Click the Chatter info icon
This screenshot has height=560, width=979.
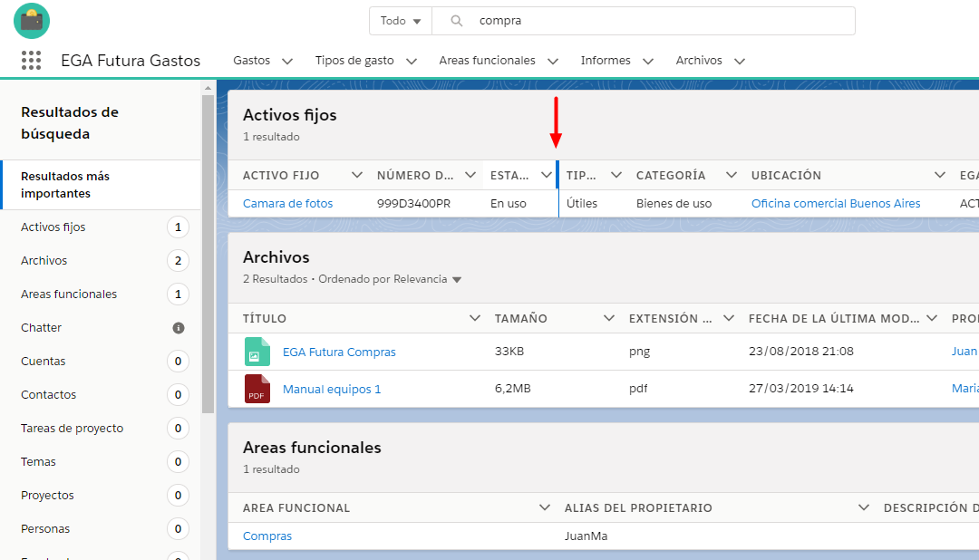(x=179, y=328)
